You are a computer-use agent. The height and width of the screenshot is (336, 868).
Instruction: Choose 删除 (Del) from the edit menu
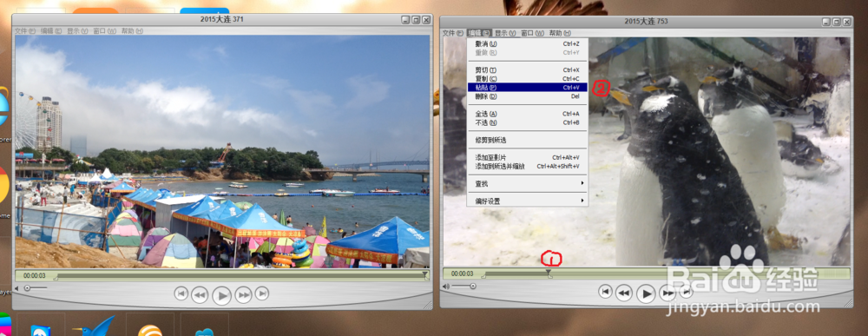tap(528, 96)
